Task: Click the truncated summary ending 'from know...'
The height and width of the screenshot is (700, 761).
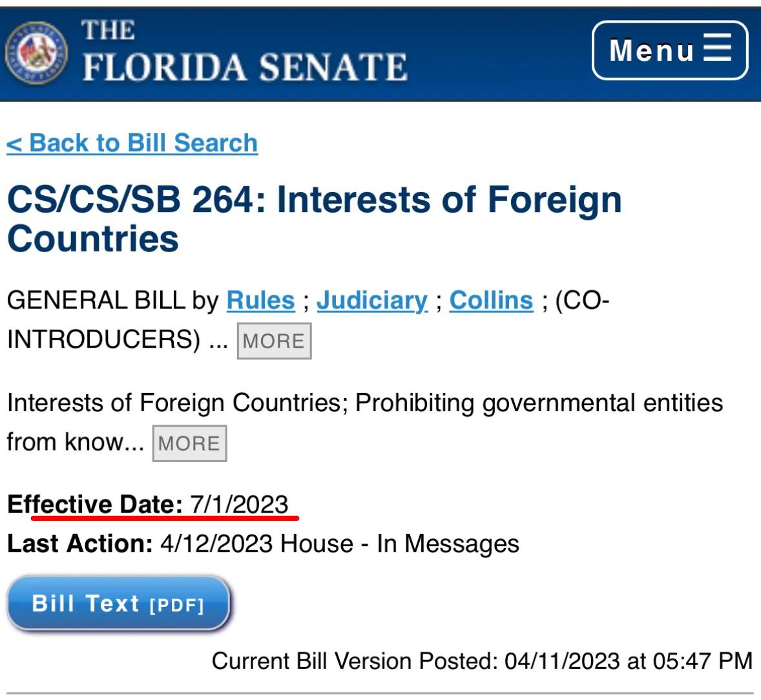Action: tap(75, 442)
